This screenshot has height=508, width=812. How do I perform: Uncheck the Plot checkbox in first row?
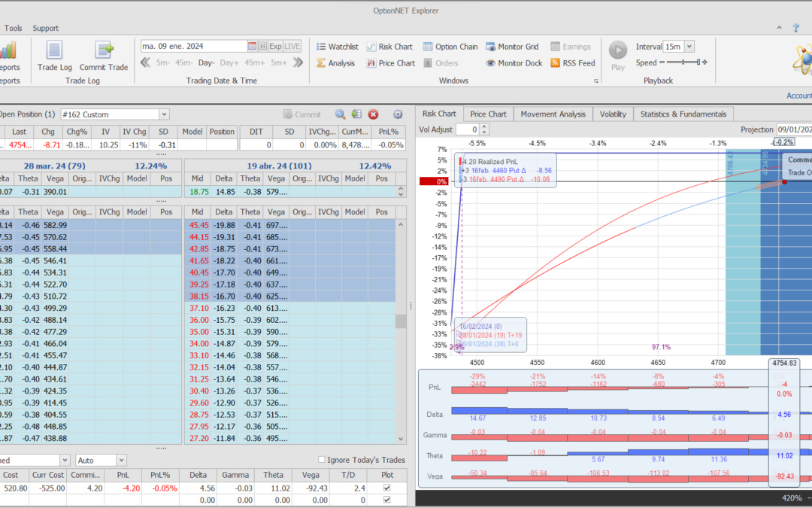click(386, 488)
